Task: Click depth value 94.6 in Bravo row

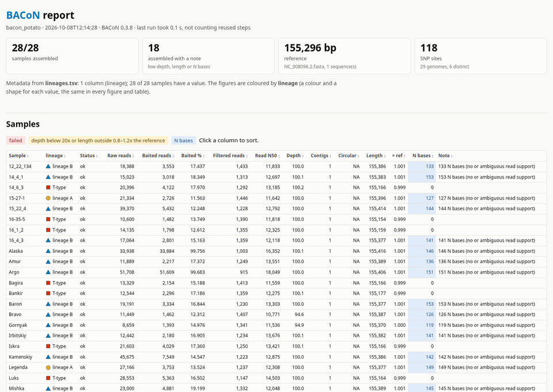Action: tap(299, 314)
